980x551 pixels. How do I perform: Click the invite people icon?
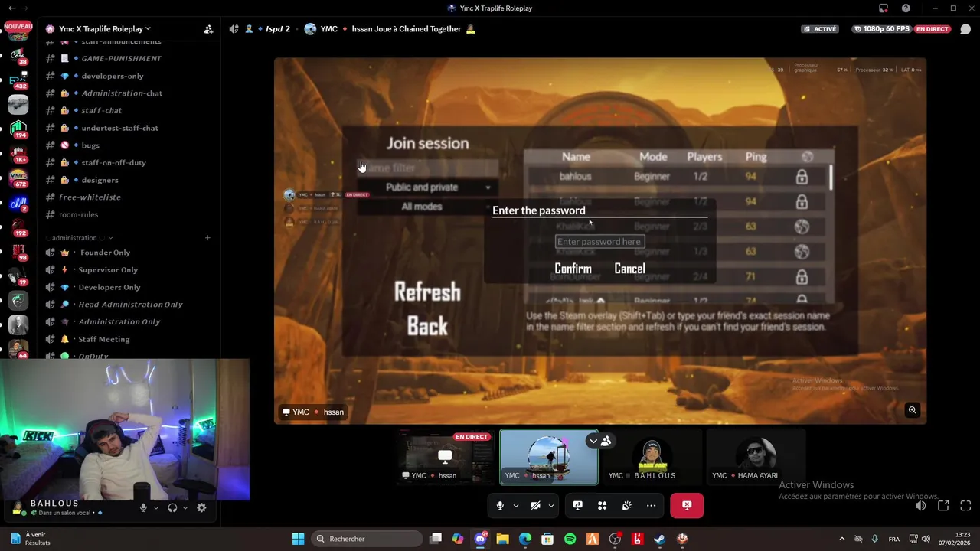208,29
